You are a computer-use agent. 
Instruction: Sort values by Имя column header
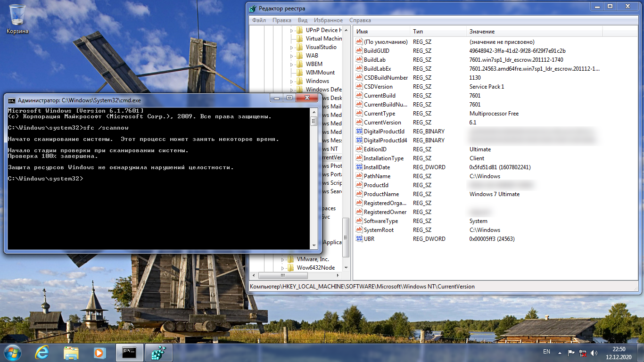(381, 32)
